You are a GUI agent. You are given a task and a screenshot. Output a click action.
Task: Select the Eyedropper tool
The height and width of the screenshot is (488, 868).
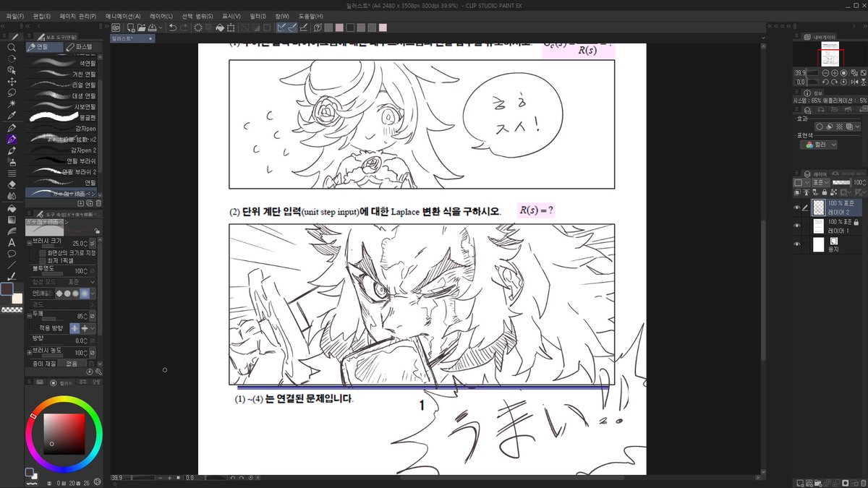(12, 116)
